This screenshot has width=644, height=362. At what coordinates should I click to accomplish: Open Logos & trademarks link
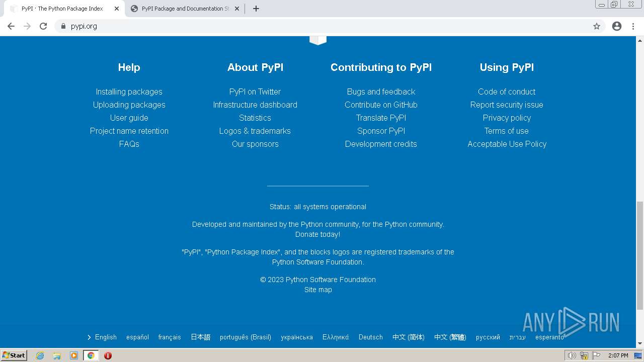pos(255,131)
